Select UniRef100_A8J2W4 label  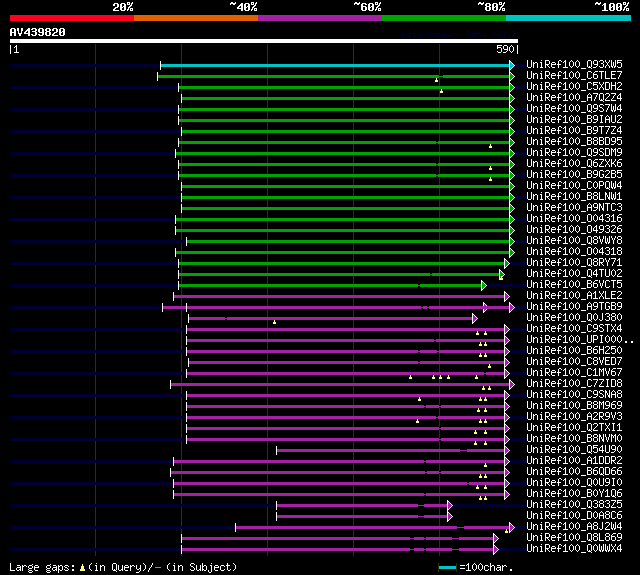click(574, 527)
